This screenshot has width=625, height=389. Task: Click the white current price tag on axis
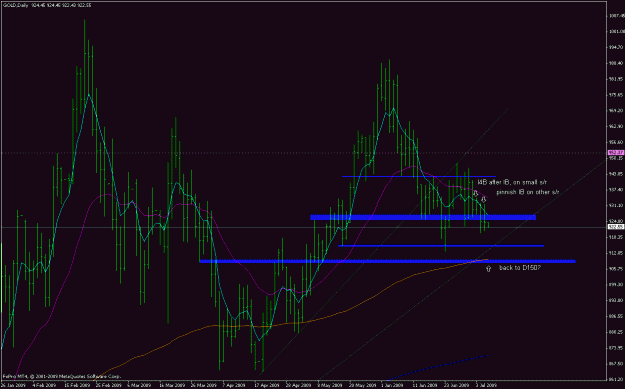[x=615, y=227]
